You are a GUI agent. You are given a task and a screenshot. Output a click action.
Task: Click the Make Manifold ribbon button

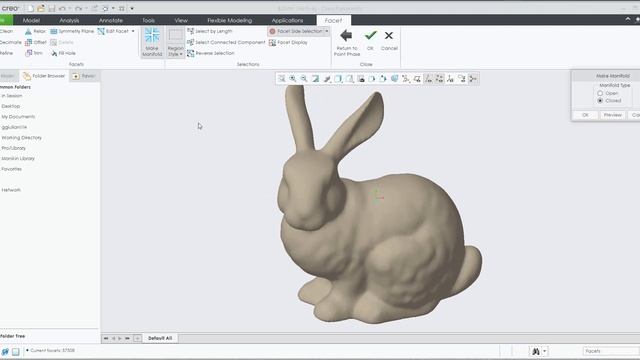152,42
